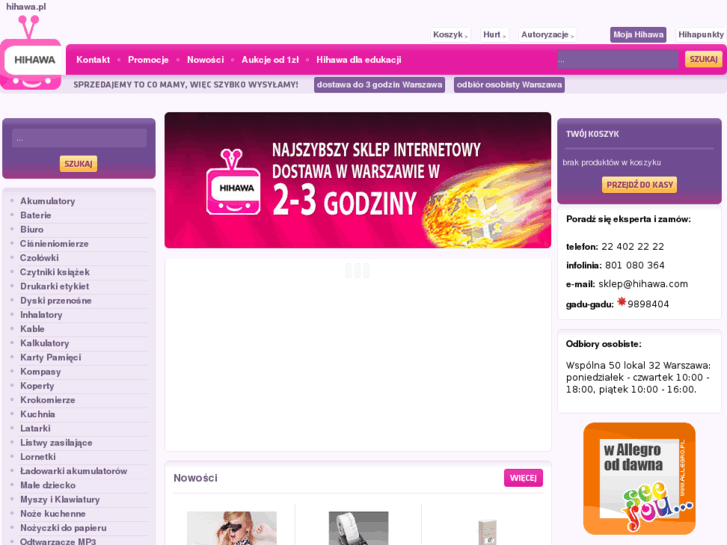Go to Nowości in the top menu
This screenshot has height=545, width=727.
point(205,60)
